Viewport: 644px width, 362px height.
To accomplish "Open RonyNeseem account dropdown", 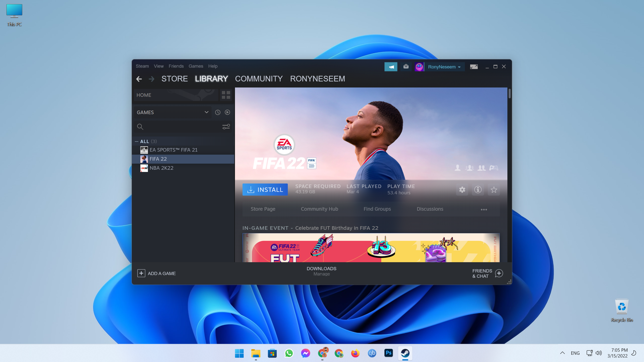I will tap(444, 67).
